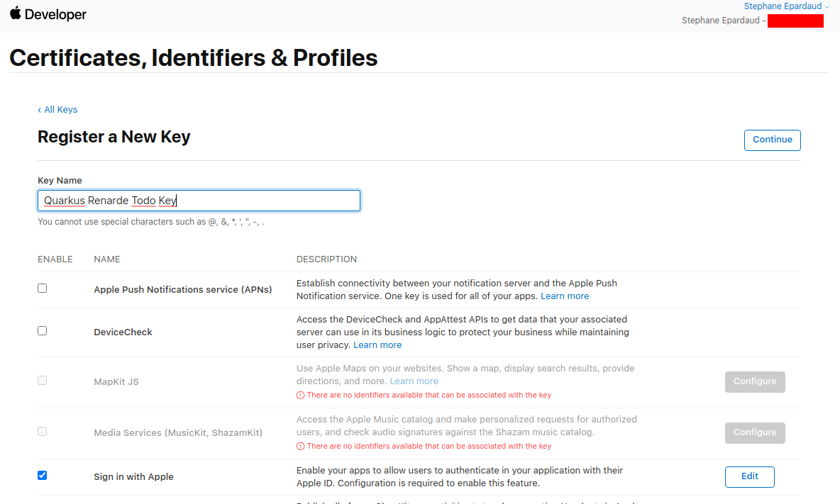Screen dimensions: 840x504
Task: Click into the Key Name text field
Action: (199, 201)
